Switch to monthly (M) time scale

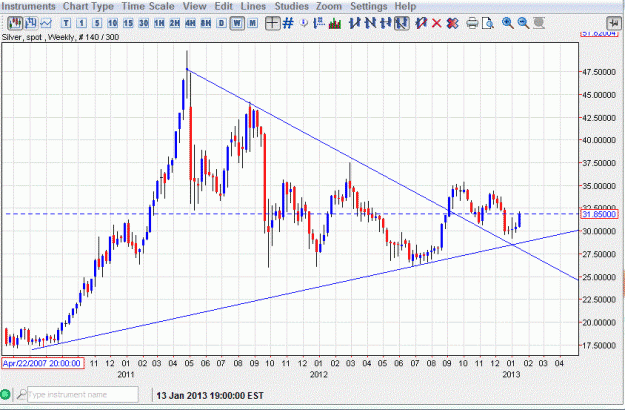[252, 23]
